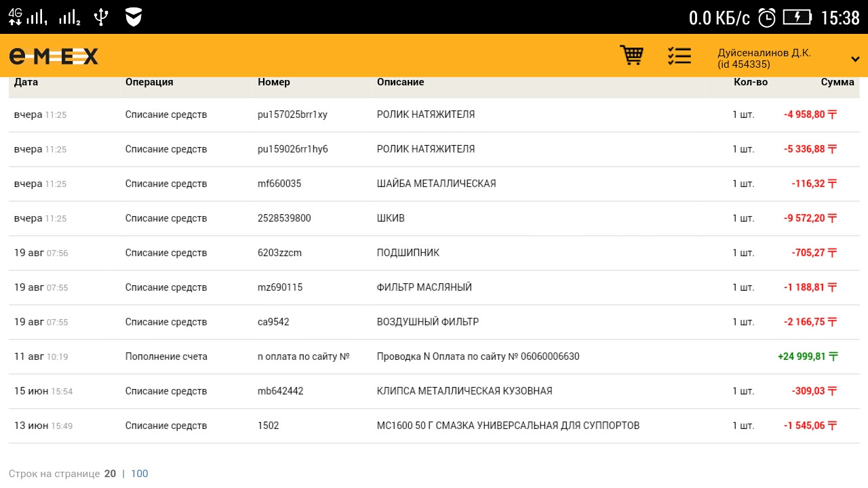868x488 pixels.
Task: Click description ВОЗДУШНЫЙ ФИЛЬТР
Action: coord(428,322)
